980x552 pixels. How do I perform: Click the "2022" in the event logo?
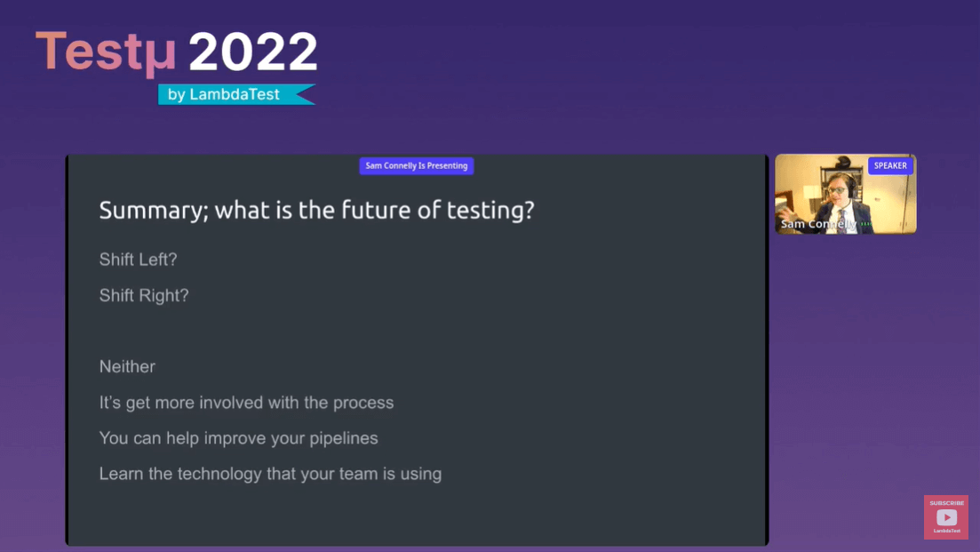(x=252, y=53)
